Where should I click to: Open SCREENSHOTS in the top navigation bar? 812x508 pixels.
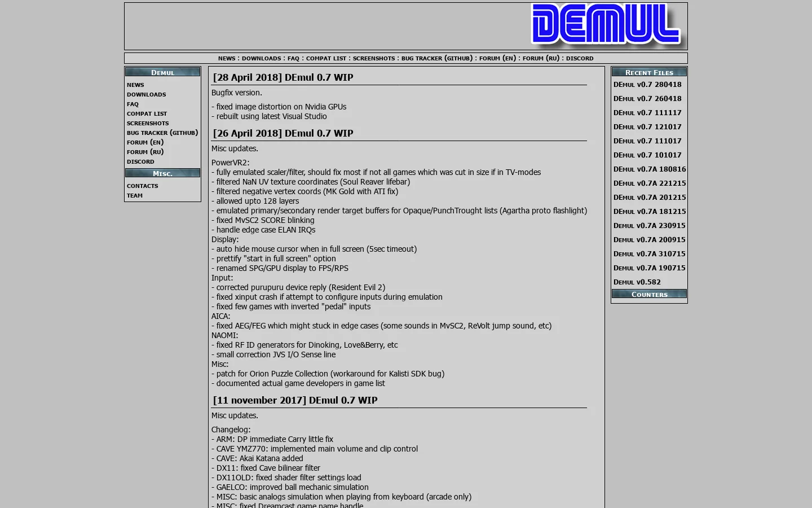coord(374,58)
